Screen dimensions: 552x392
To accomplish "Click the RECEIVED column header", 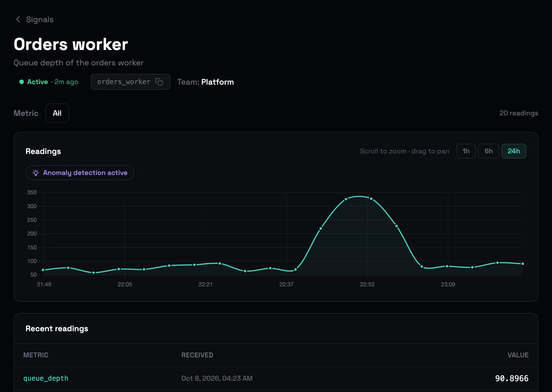I will pos(197,355).
